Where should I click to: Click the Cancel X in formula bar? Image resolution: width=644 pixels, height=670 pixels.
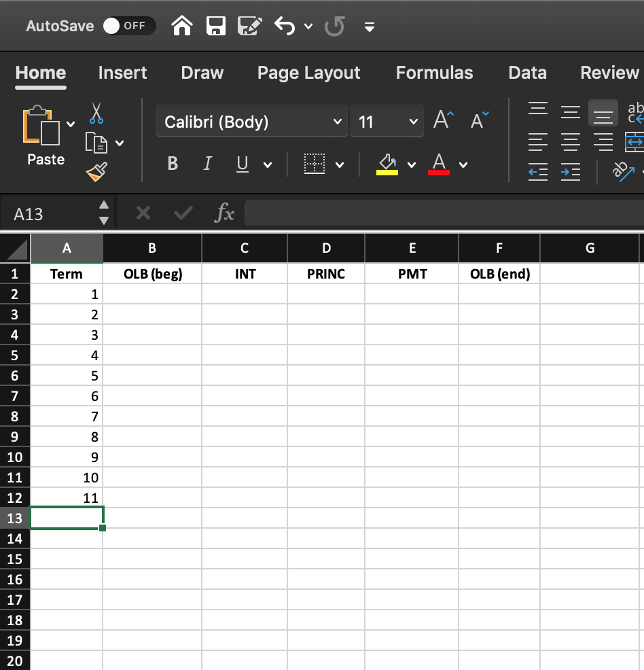tap(143, 213)
